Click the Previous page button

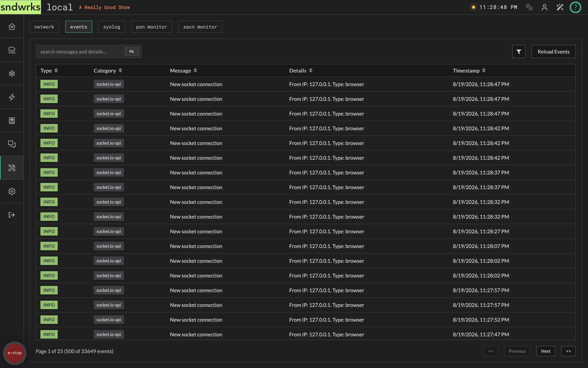click(517, 351)
